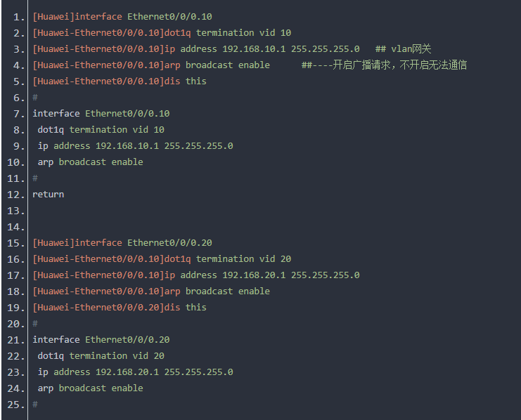The width and height of the screenshot is (521, 420).
Task: Click the "return" keyword on line 12
Action: 48,194
